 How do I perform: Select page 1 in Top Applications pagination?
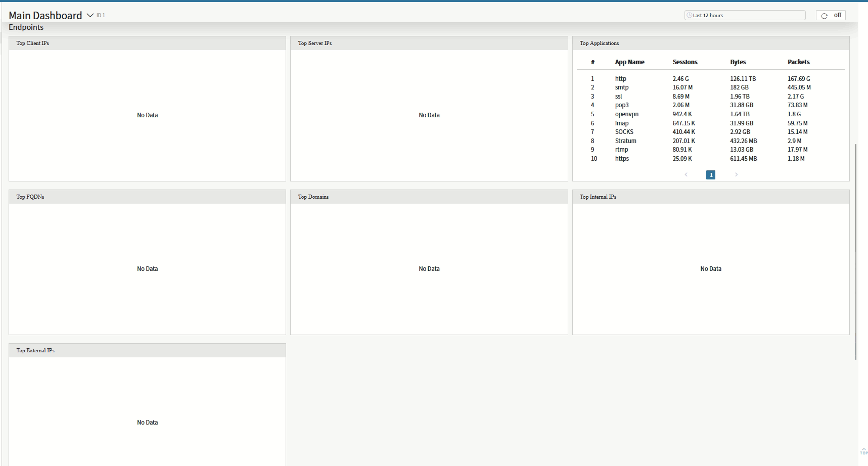point(711,175)
